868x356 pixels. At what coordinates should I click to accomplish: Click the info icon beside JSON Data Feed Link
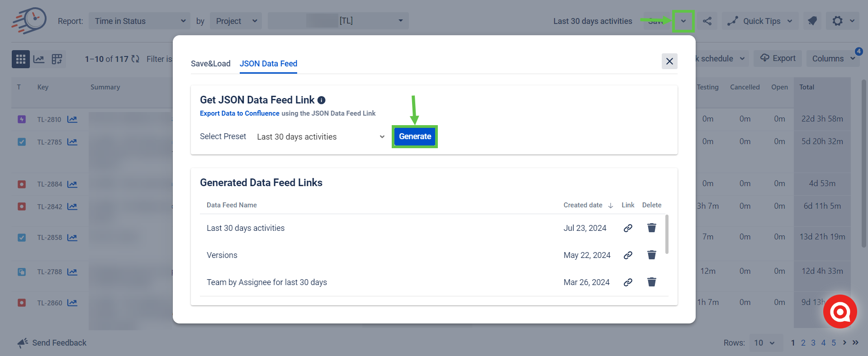322,100
